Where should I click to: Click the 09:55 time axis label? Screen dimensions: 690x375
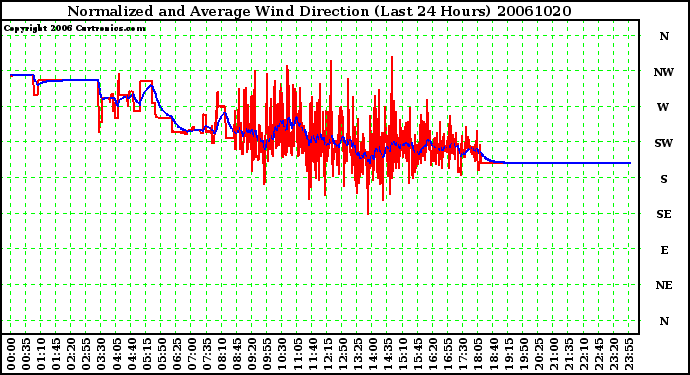click(x=267, y=354)
